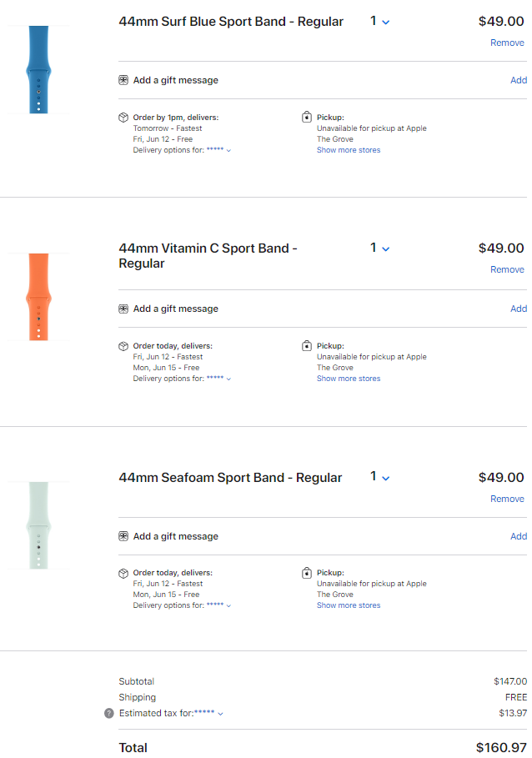Screen dimensions: 532x758
Task: Expand delivery options zip for Seafoam band
Action: pos(218,606)
